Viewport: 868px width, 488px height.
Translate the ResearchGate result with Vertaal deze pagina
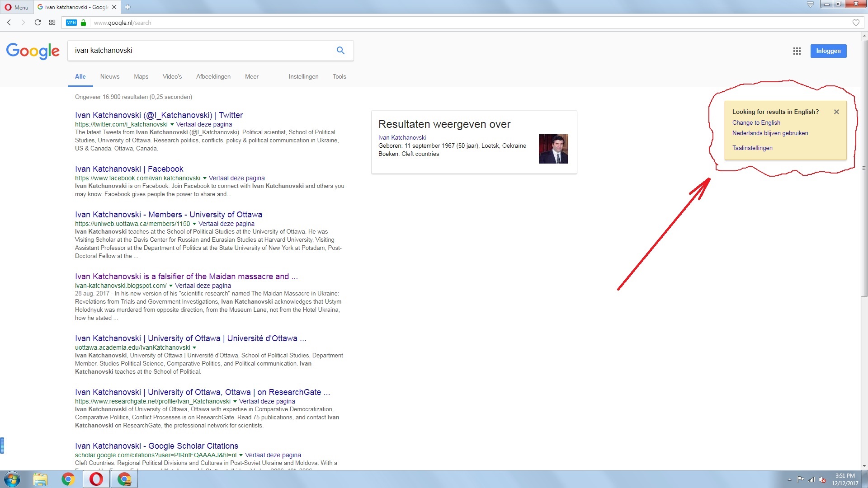coord(267,402)
